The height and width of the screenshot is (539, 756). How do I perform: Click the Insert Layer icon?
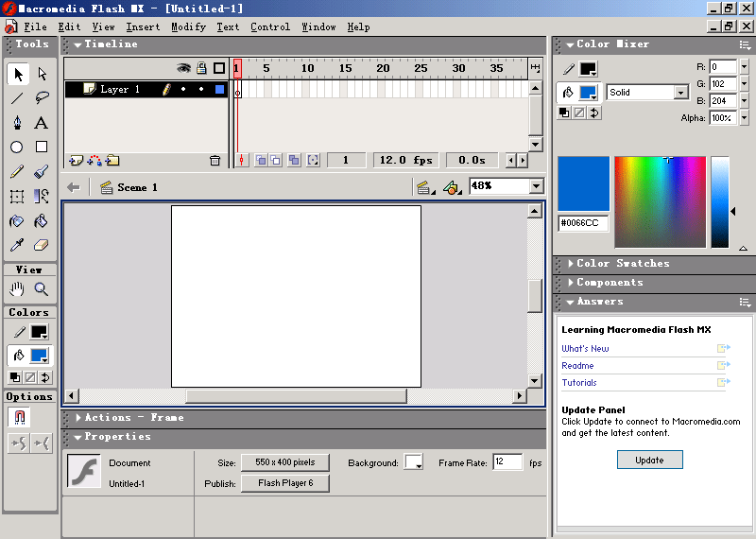coord(76,160)
